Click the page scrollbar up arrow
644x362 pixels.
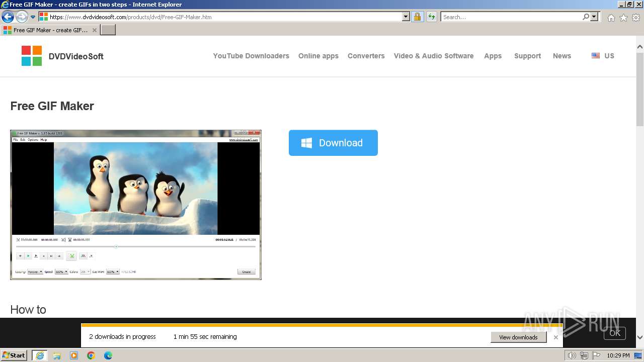(x=640, y=47)
